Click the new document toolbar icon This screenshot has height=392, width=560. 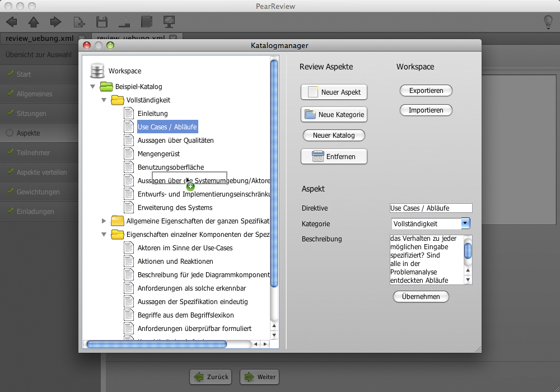tap(79, 22)
